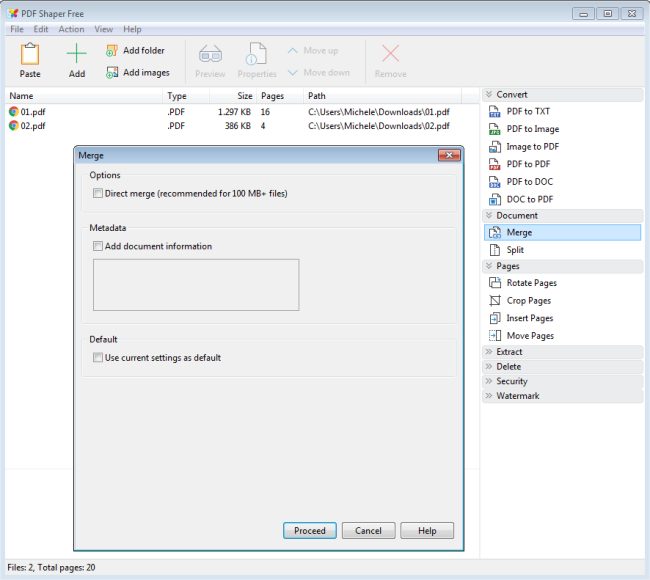
Task: Select DOC to PDF icon
Action: tap(495, 199)
